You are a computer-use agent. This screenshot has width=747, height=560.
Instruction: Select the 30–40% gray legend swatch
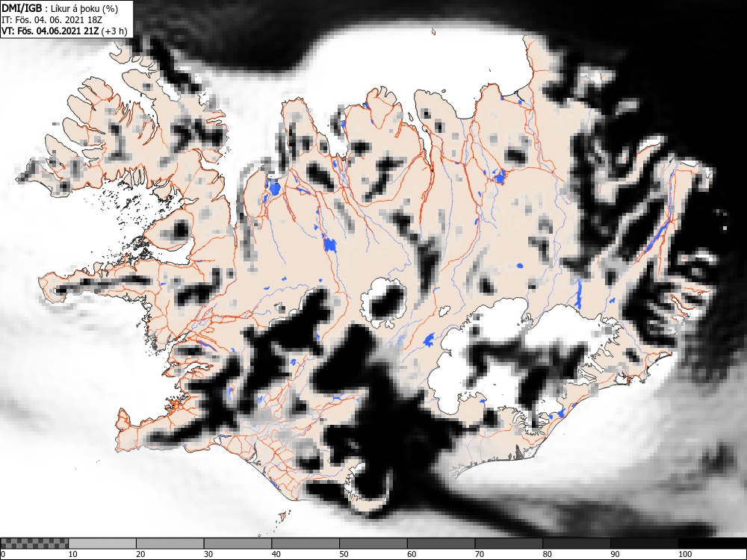coord(238,544)
